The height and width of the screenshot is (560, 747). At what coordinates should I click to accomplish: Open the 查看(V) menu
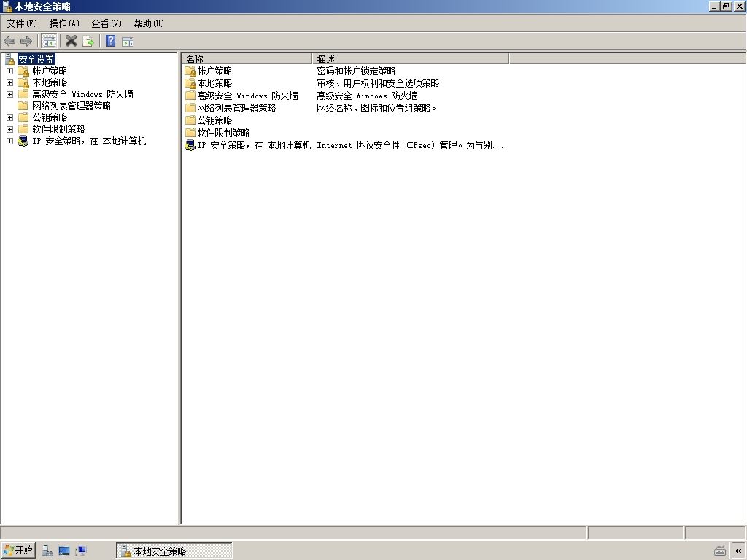pos(107,23)
